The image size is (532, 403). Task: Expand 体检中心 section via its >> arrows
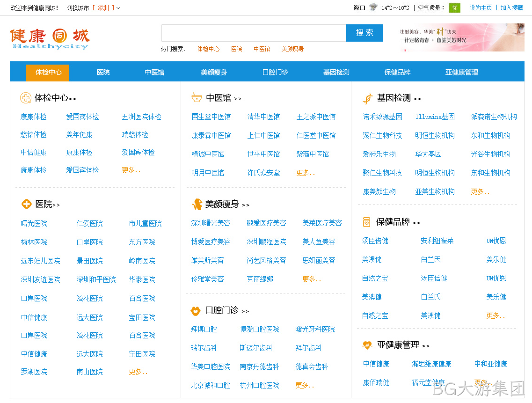point(72,99)
